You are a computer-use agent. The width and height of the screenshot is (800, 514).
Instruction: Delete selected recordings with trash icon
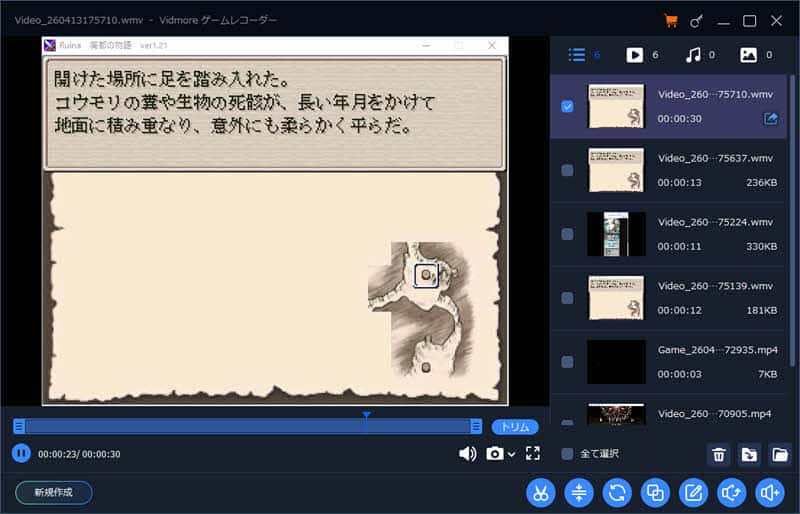(x=718, y=454)
